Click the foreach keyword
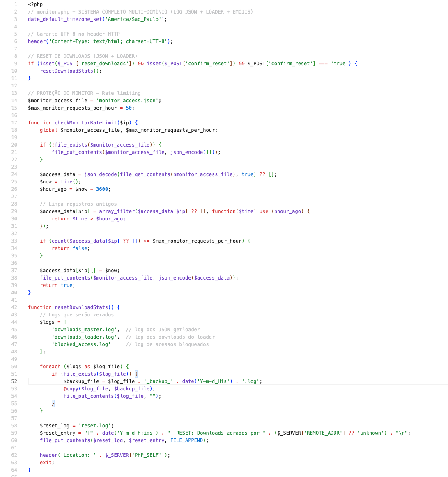Viewport: 448px width, 477px height. (50, 366)
